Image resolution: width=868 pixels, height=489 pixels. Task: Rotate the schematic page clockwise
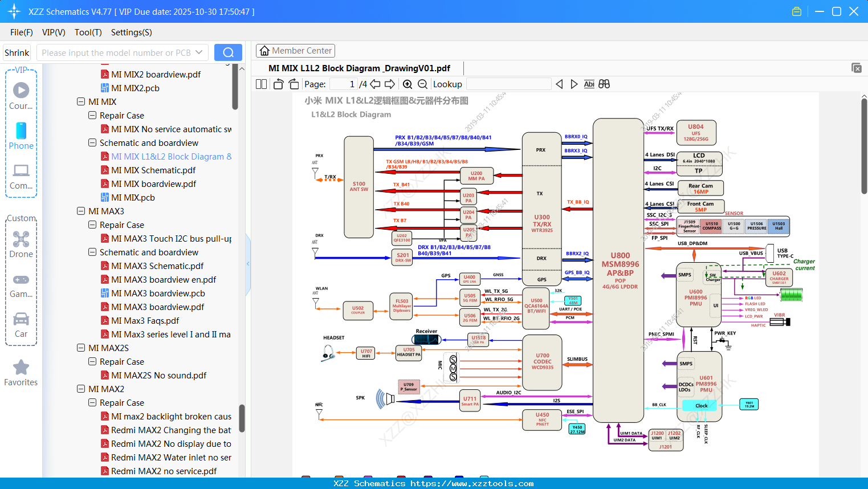[293, 84]
